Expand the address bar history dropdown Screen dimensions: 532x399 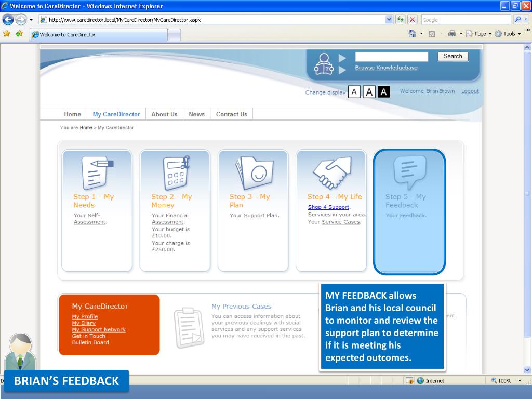[389, 20]
